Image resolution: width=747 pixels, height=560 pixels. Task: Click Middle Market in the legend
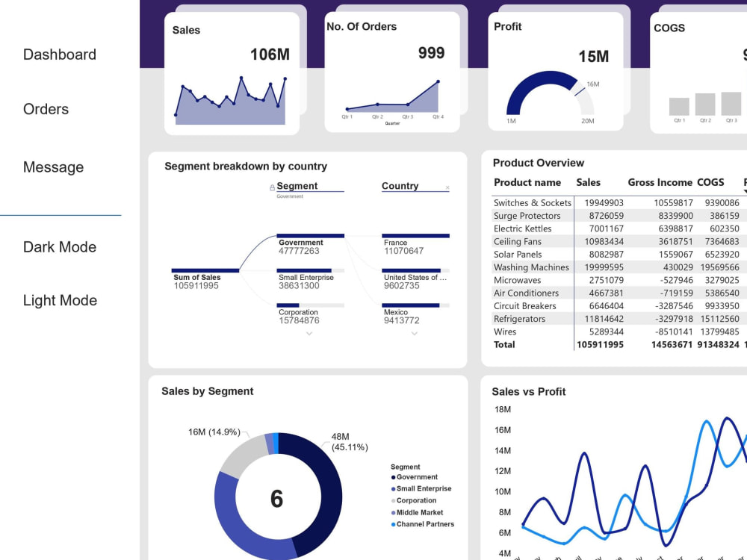point(419,512)
